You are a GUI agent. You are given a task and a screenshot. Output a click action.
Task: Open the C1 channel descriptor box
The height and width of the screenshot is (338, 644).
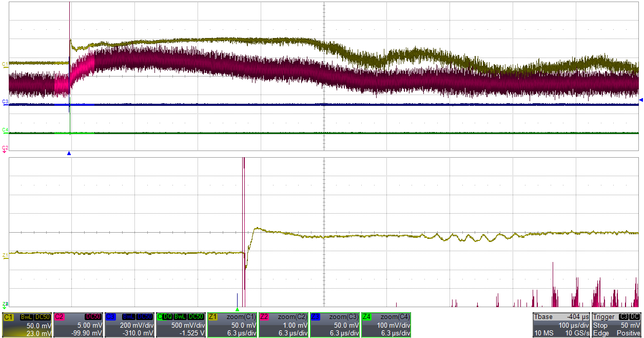pos(27,325)
